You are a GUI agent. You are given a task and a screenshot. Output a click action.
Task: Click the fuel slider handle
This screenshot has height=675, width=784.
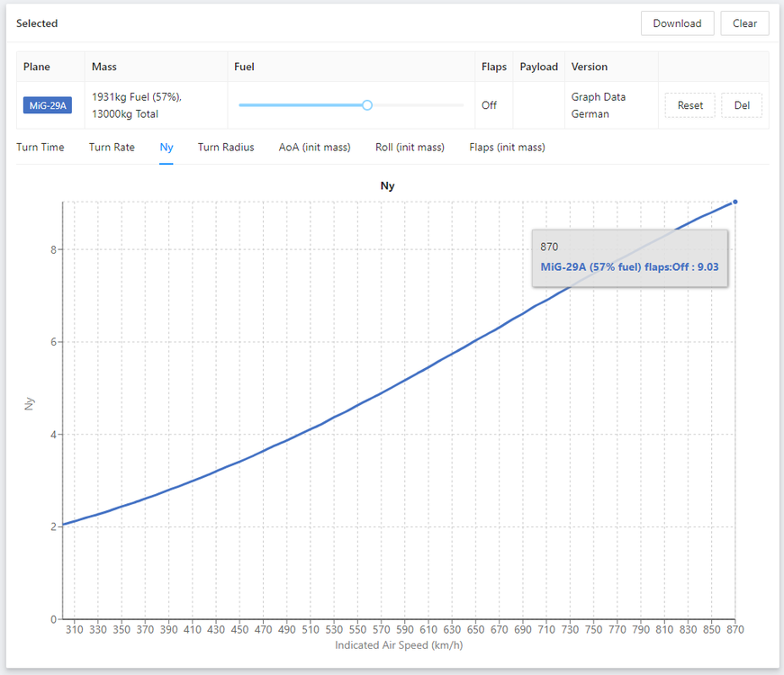pos(367,105)
